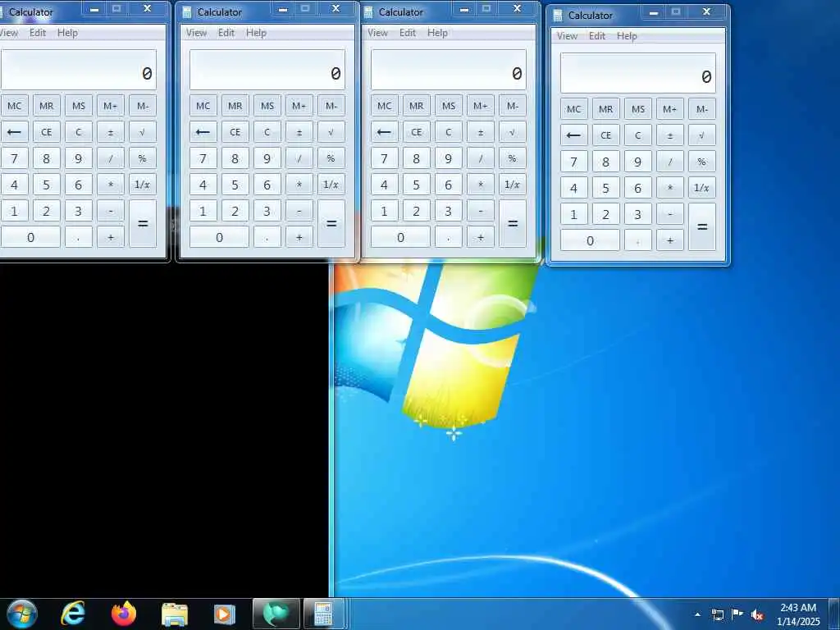Image resolution: width=840 pixels, height=630 pixels.
Task: Click plus-minus key in third Calculator window
Action: pyautogui.click(x=481, y=132)
